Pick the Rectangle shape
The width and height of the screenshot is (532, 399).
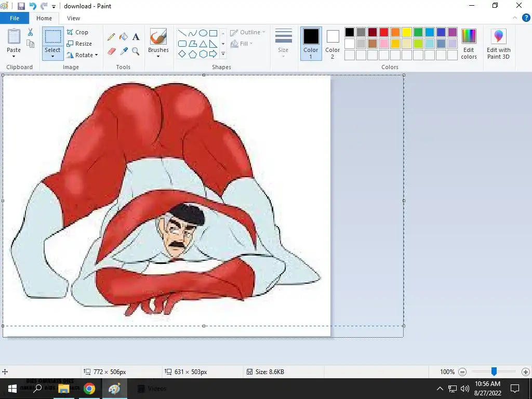point(213,33)
